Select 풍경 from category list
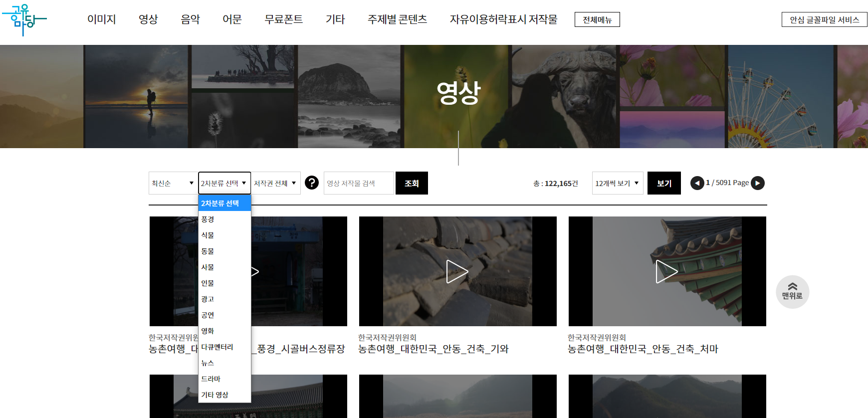868x418 pixels. (x=224, y=219)
